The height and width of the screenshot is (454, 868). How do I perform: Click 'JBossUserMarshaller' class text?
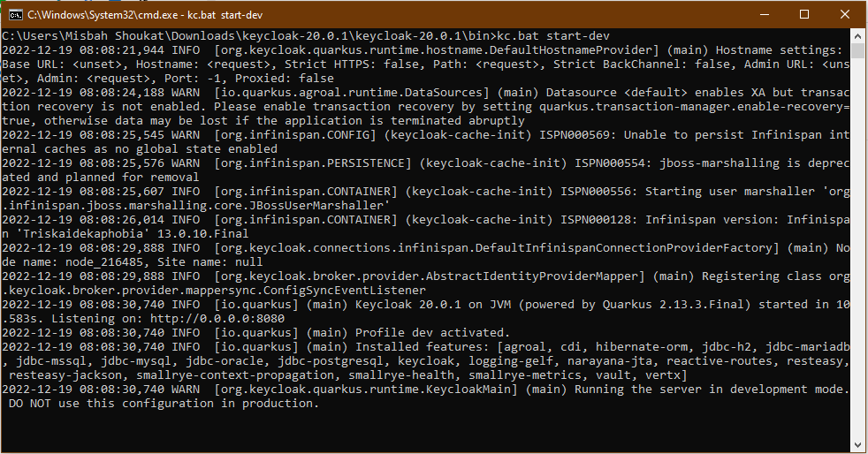click(x=316, y=206)
